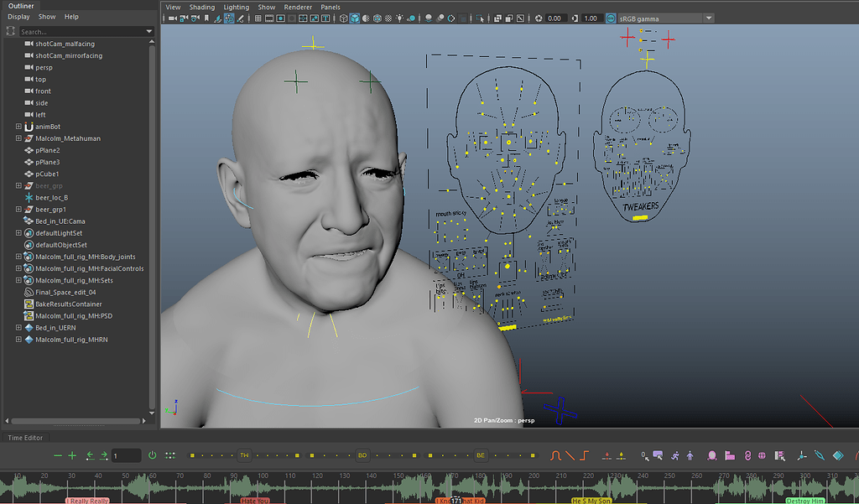Click the orange step curve icon
The image size is (859, 504).
tap(585, 455)
